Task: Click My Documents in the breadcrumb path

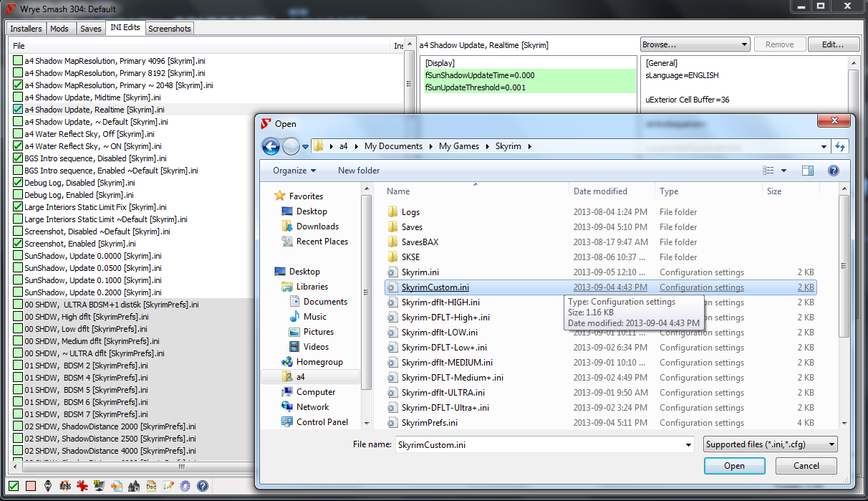Action: [x=393, y=146]
